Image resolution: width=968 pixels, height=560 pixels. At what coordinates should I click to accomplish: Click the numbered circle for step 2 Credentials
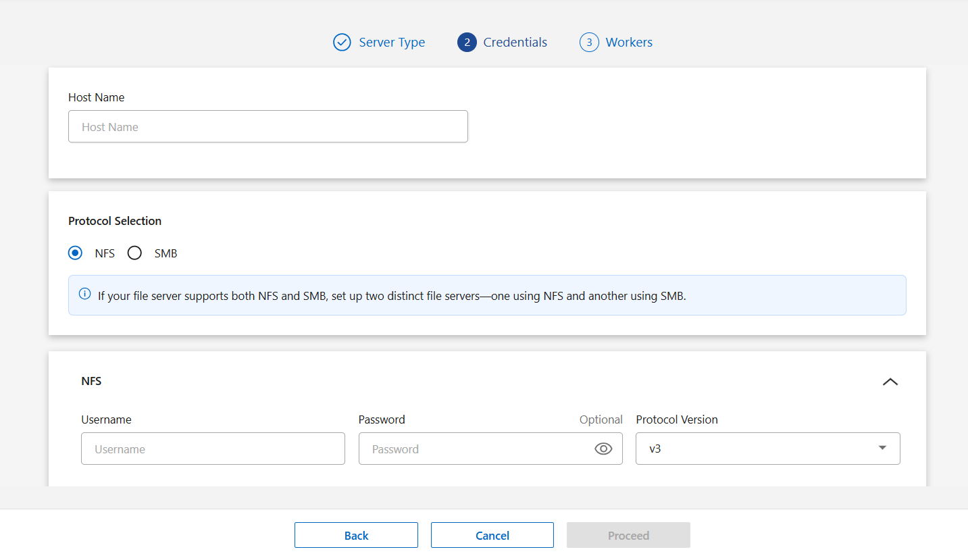click(x=467, y=42)
